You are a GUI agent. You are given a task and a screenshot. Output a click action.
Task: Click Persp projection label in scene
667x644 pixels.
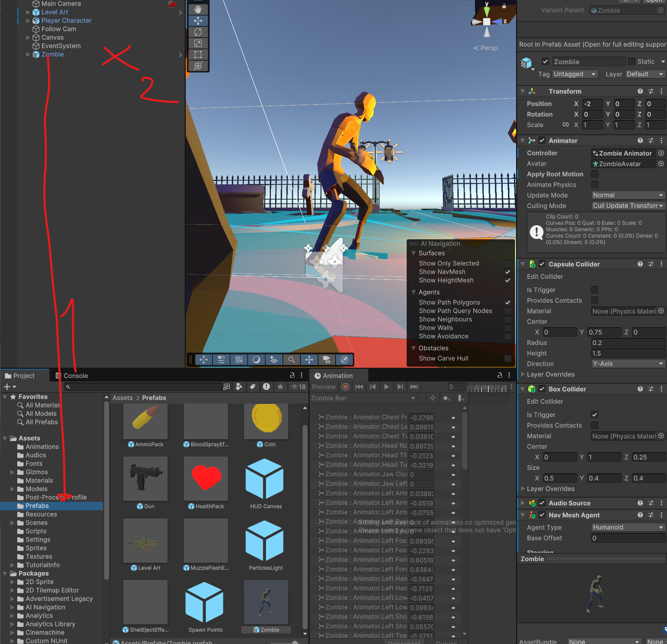[x=485, y=48]
